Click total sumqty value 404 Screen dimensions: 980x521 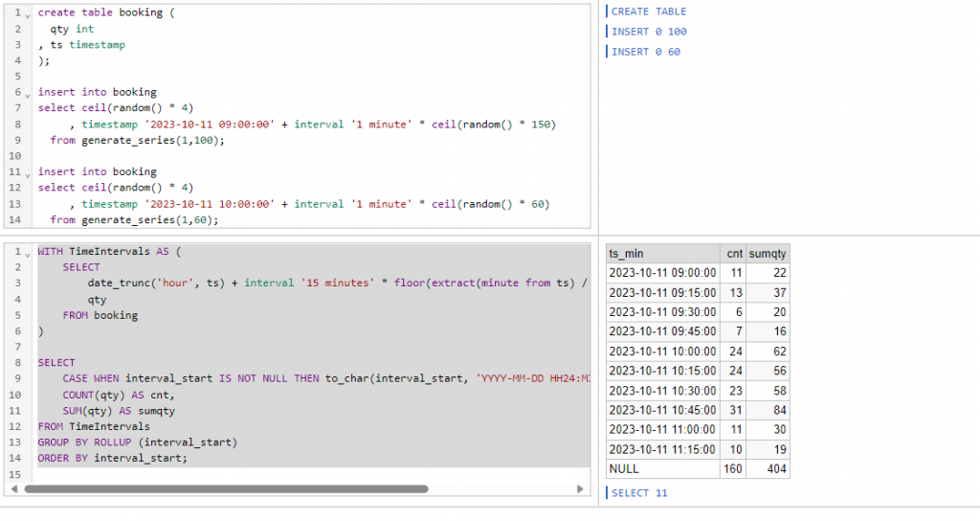coord(768,469)
